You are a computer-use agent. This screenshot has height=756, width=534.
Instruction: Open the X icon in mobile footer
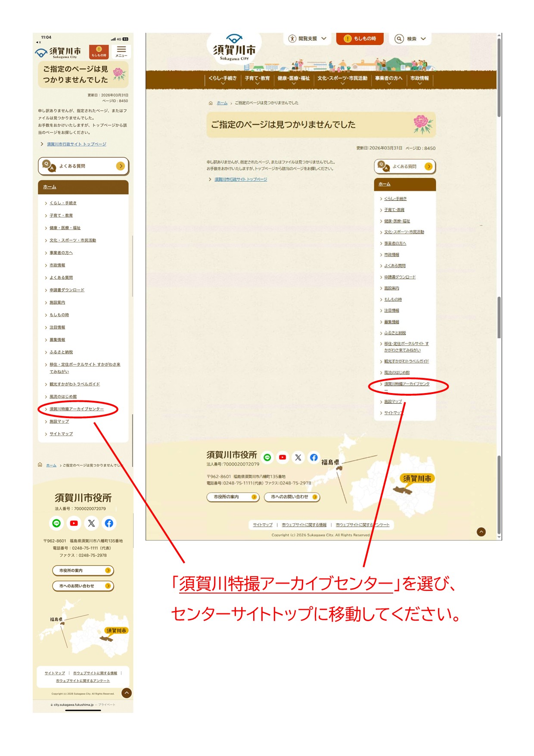click(91, 523)
